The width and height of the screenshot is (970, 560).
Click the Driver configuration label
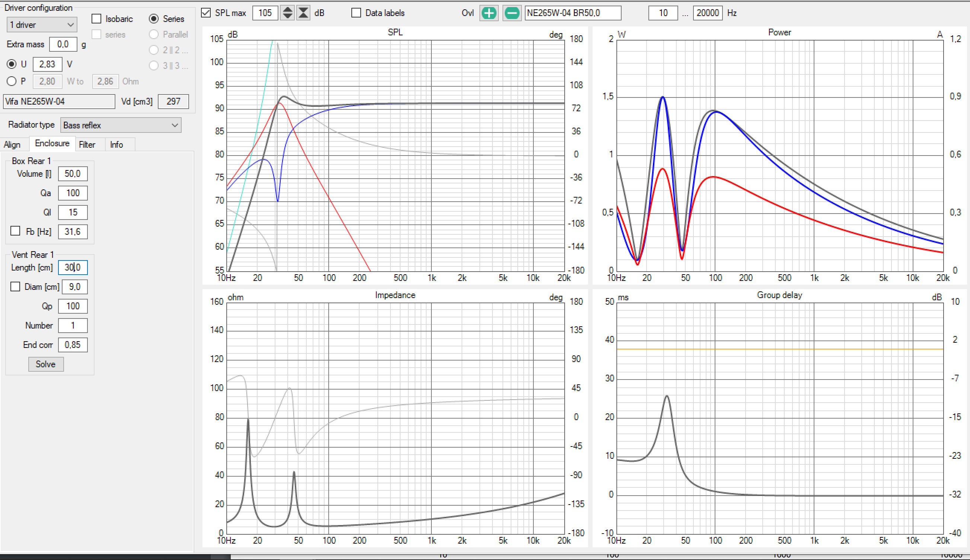pos(38,8)
